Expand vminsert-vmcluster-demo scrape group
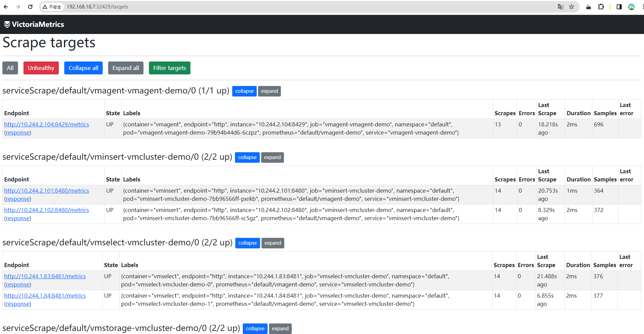644x334 pixels. (x=272, y=157)
